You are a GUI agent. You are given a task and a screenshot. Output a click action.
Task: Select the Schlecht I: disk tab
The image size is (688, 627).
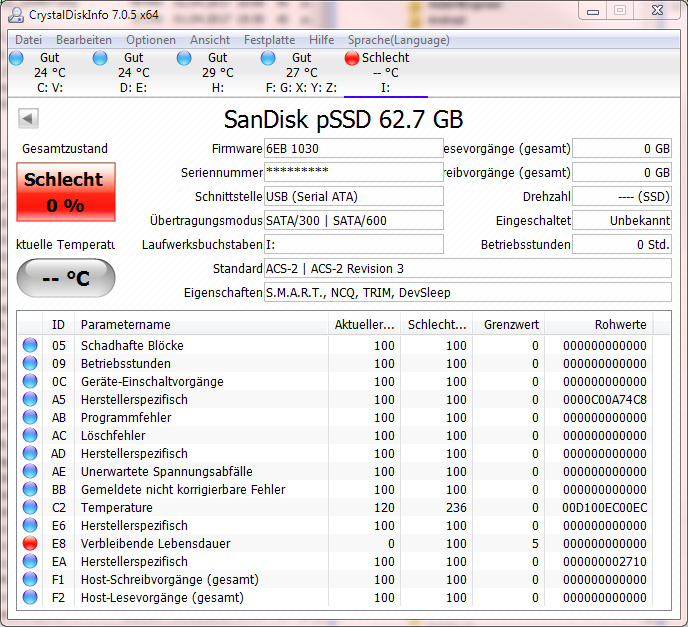(385, 73)
